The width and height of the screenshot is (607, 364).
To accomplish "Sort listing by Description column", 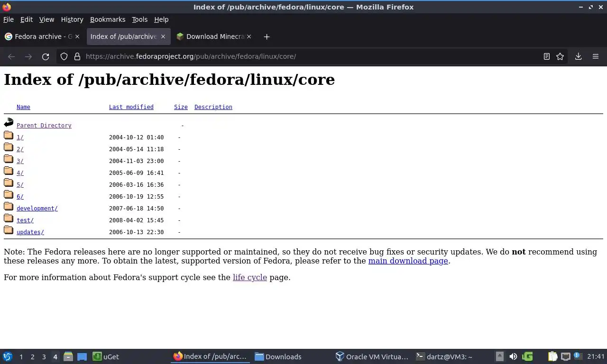I will (213, 107).
